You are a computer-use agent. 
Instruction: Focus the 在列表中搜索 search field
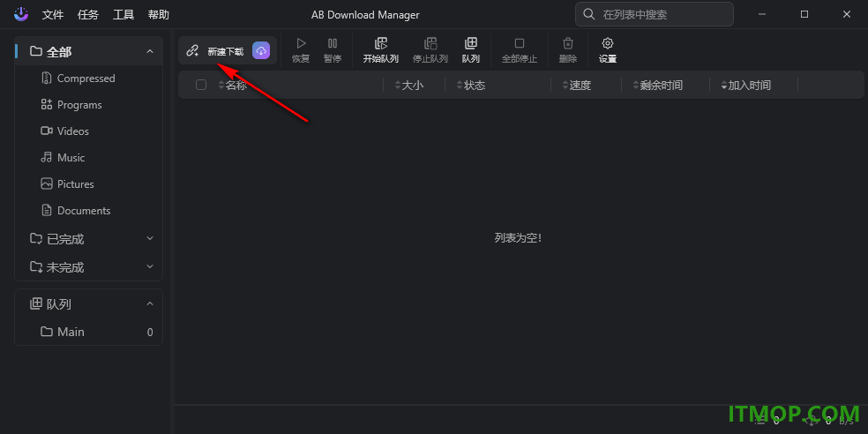click(x=655, y=14)
